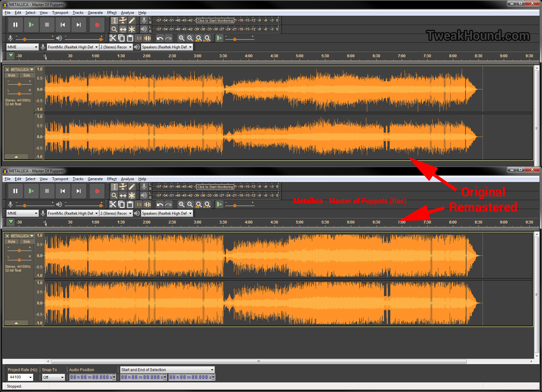Open FrontMic recording device dropdown in top window

(x=73, y=47)
